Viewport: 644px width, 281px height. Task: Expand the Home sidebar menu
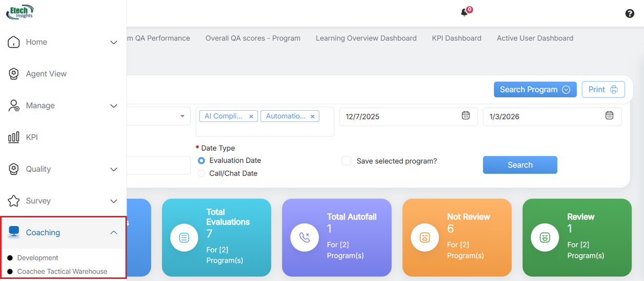pos(114,42)
